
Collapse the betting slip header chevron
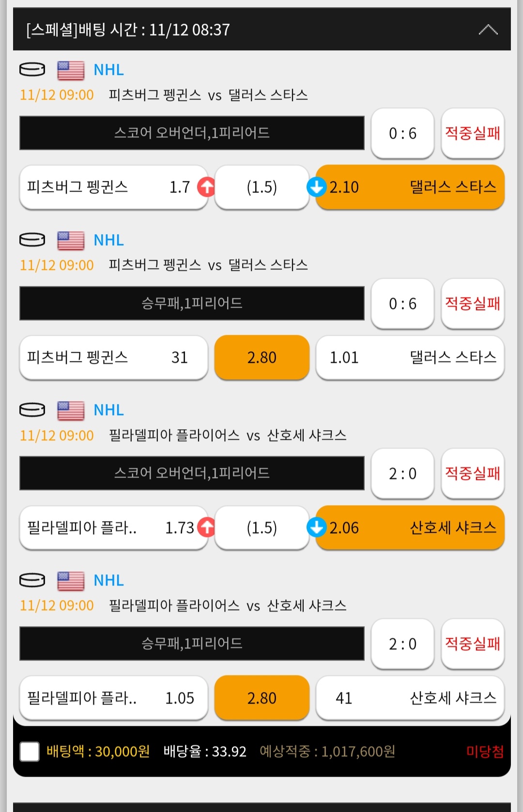[x=488, y=30]
